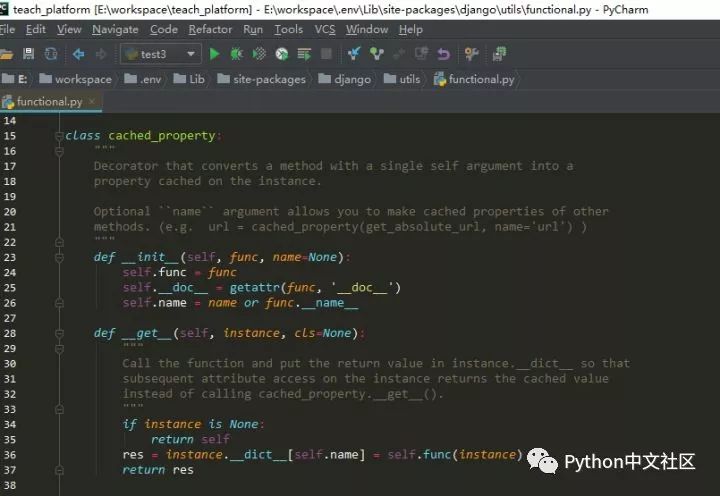Click the workspace breadcrumb folder
This screenshot has width=720, height=496.
pos(75,79)
